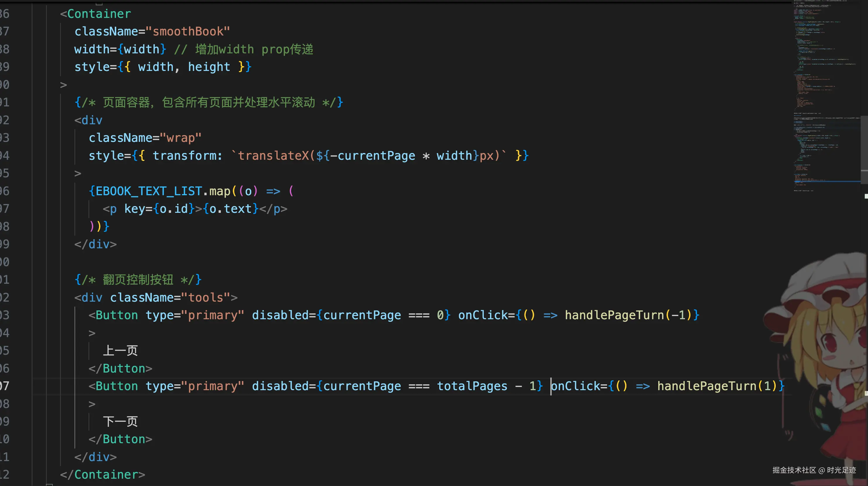Click the width prop comment text
Viewport: 868px width, 486px height.
pos(244,49)
